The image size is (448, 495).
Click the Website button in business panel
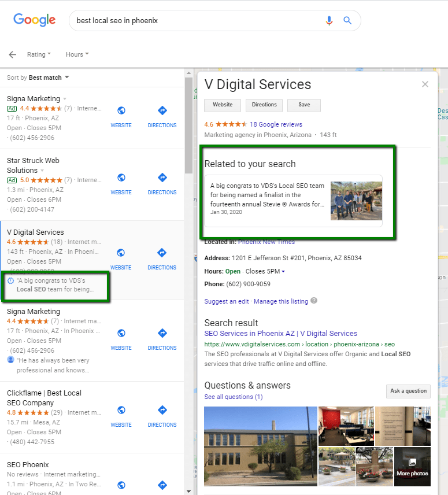click(x=223, y=105)
